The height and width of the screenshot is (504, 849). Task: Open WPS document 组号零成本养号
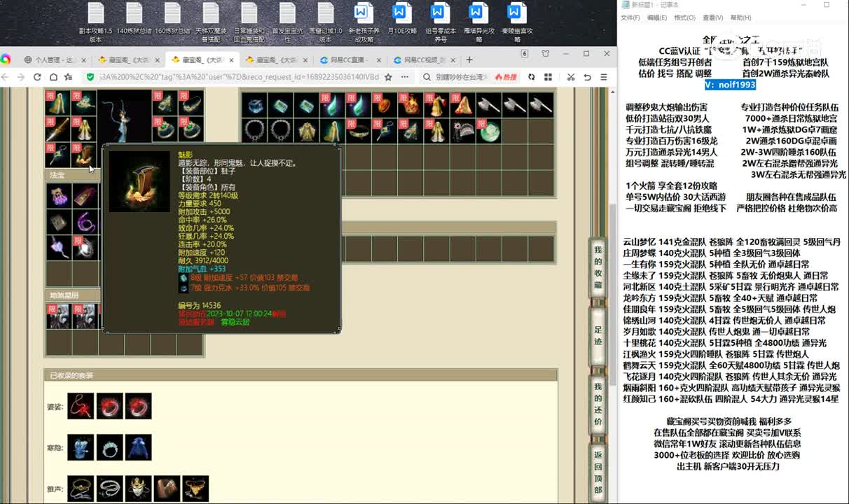tap(439, 22)
